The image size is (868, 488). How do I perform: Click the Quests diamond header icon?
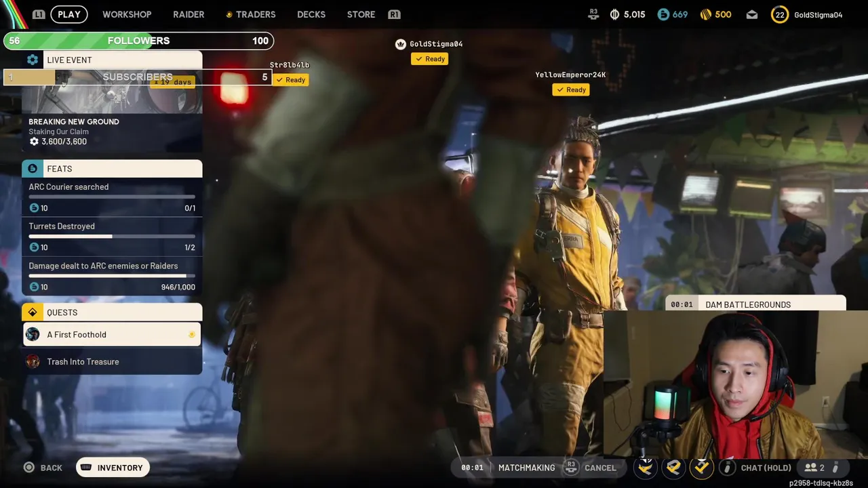click(33, 312)
